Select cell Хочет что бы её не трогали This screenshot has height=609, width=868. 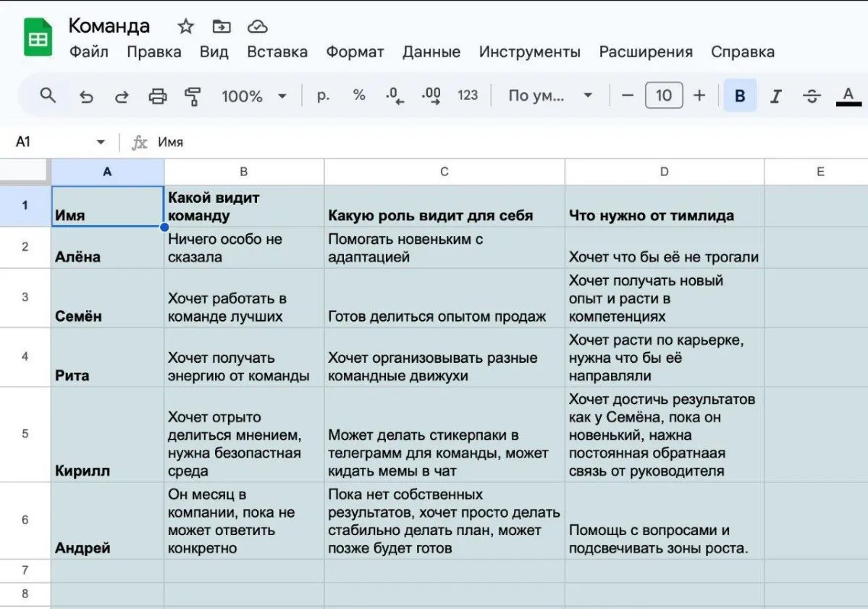(665, 248)
